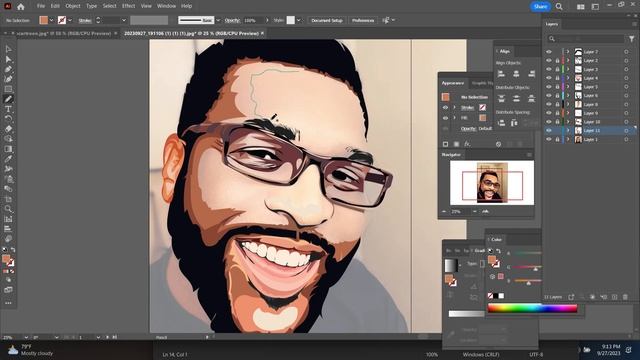640x360 pixels.
Task: Toggle visibility of Layer 1
Action: (549, 140)
